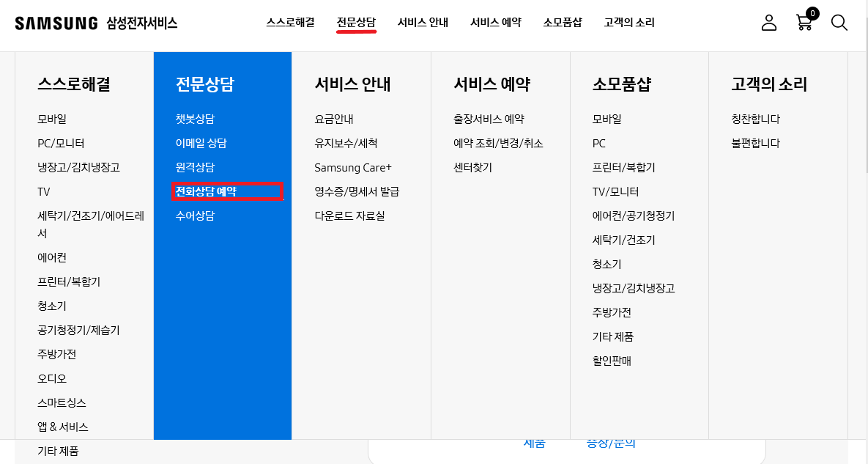868x464 pixels.
Task: Open 세탁기/건조기/에어드레서 link
Action: pos(91,224)
